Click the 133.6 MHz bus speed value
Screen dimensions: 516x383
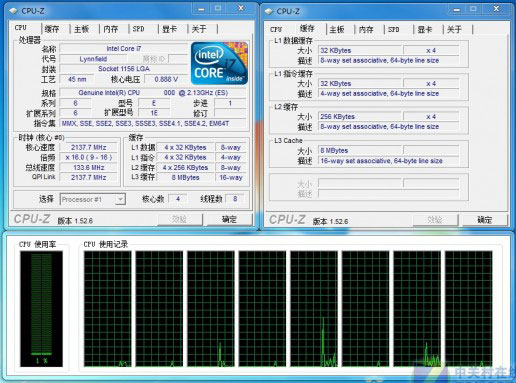click(89, 167)
